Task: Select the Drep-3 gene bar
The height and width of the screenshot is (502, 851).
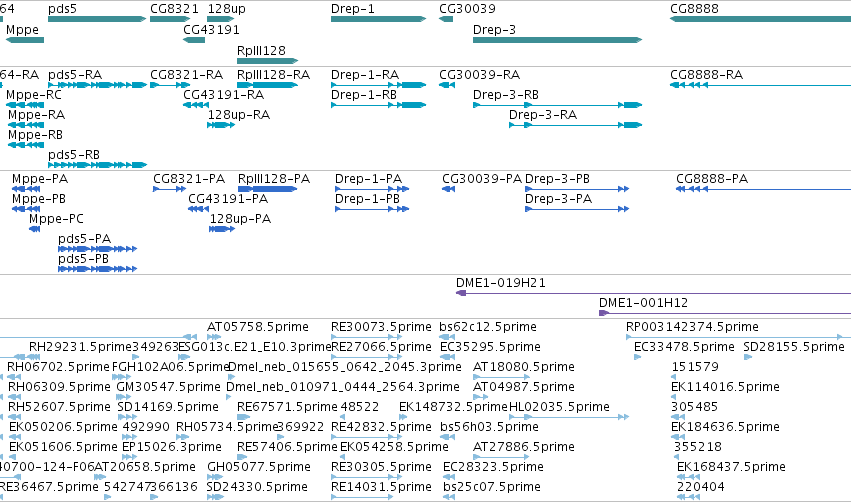Action: [x=557, y=40]
